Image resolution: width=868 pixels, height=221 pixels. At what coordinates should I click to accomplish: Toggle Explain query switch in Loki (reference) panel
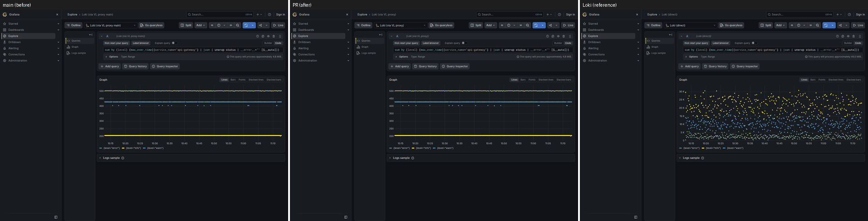point(754,43)
